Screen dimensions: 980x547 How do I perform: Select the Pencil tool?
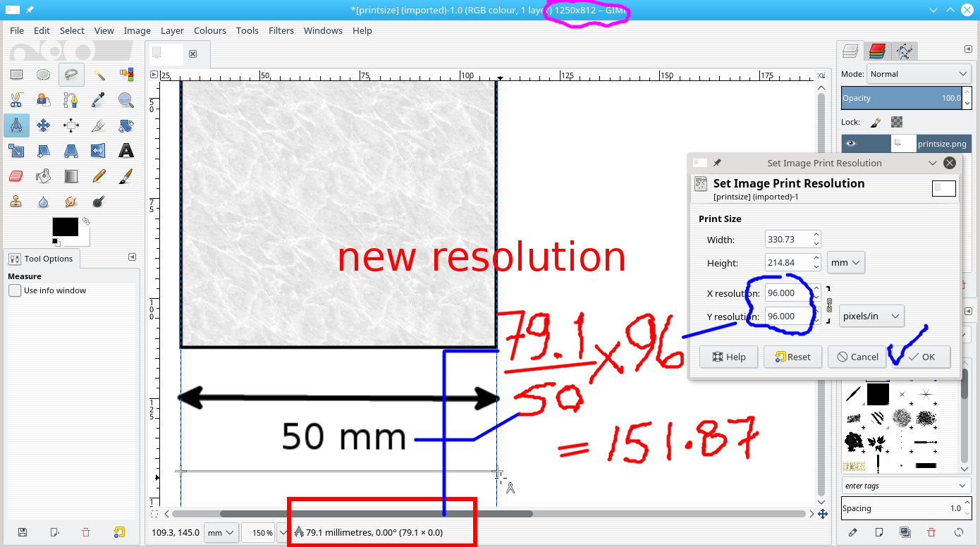99,176
